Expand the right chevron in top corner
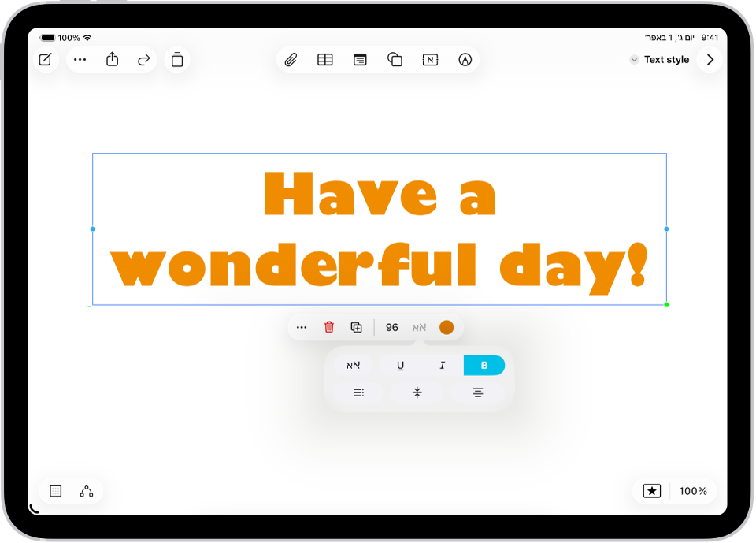The height and width of the screenshot is (543, 756). pos(710,60)
